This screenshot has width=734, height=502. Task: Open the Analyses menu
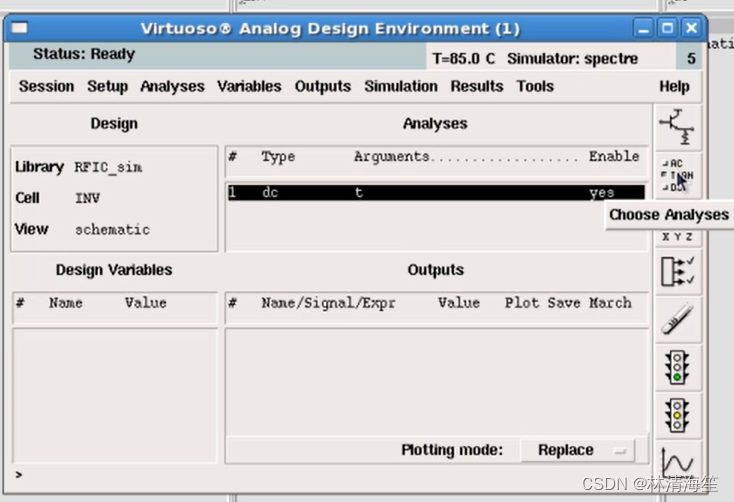point(172,87)
